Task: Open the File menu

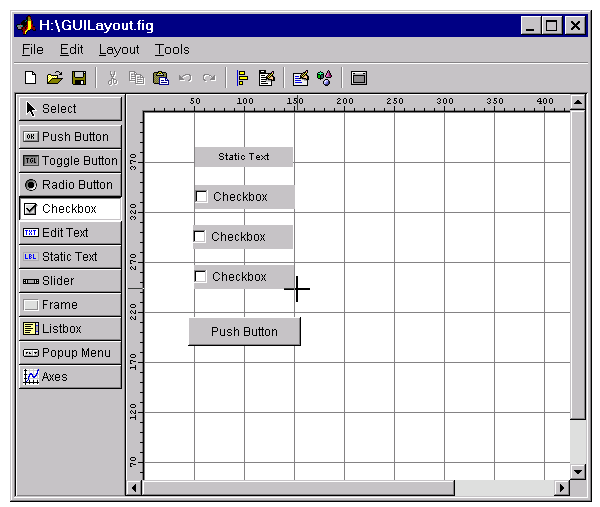Action: tap(33, 50)
